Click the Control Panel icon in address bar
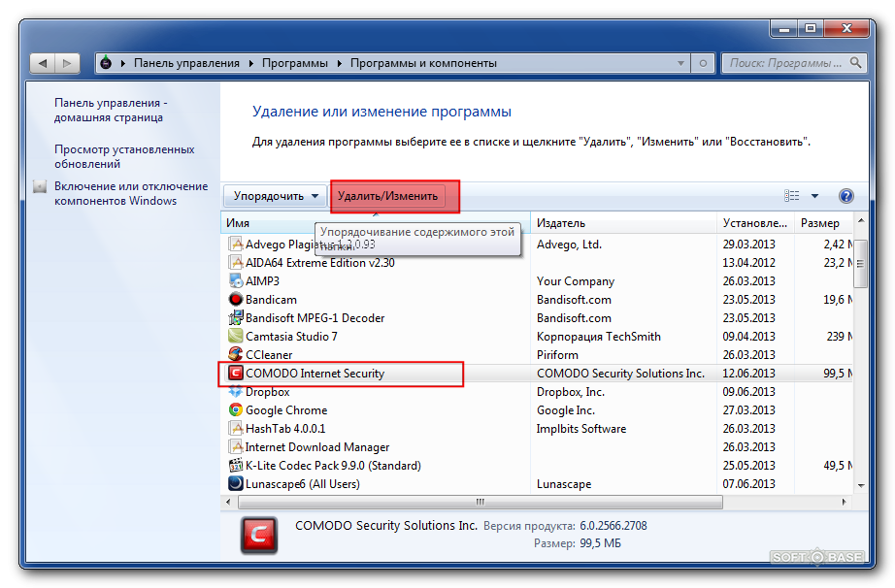Image resolution: width=895 pixels, height=588 pixels. click(106, 63)
